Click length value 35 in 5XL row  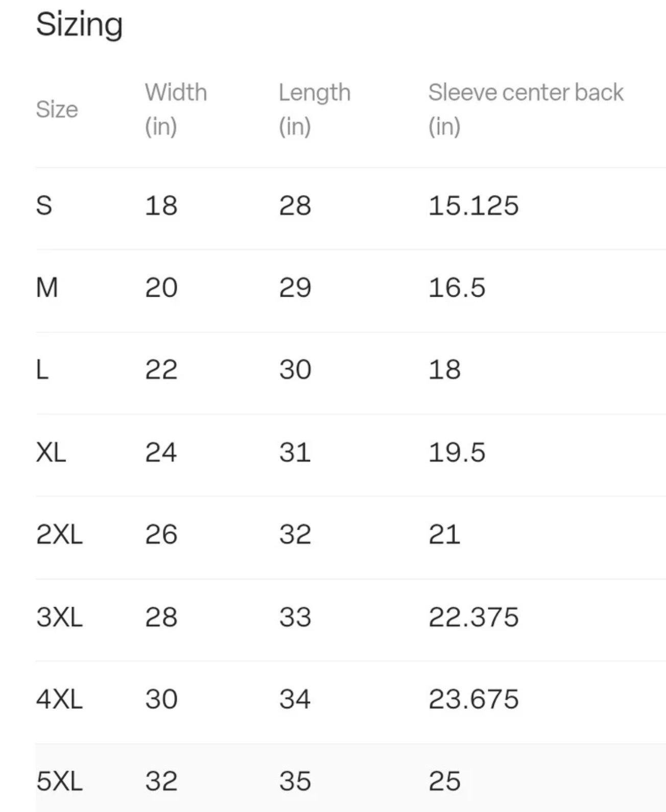pyautogui.click(x=295, y=781)
